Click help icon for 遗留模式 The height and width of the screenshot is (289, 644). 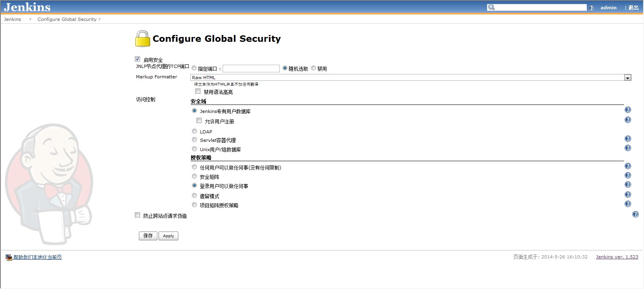[x=627, y=195]
